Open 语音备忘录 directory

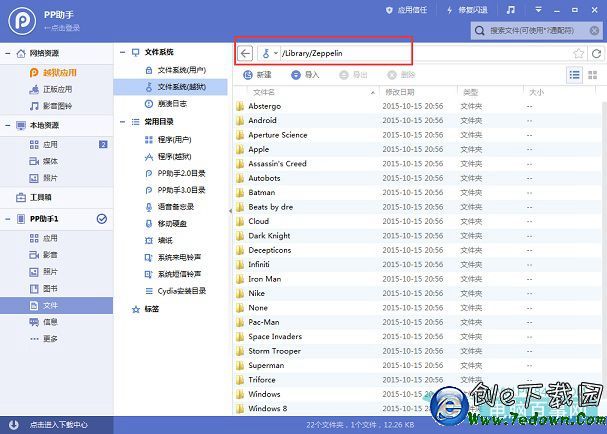pyautogui.click(x=169, y=207)
